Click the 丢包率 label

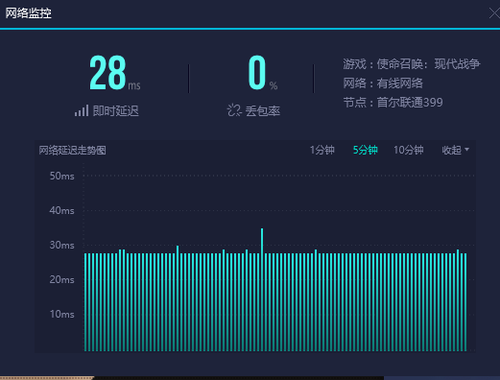(263, 111)
